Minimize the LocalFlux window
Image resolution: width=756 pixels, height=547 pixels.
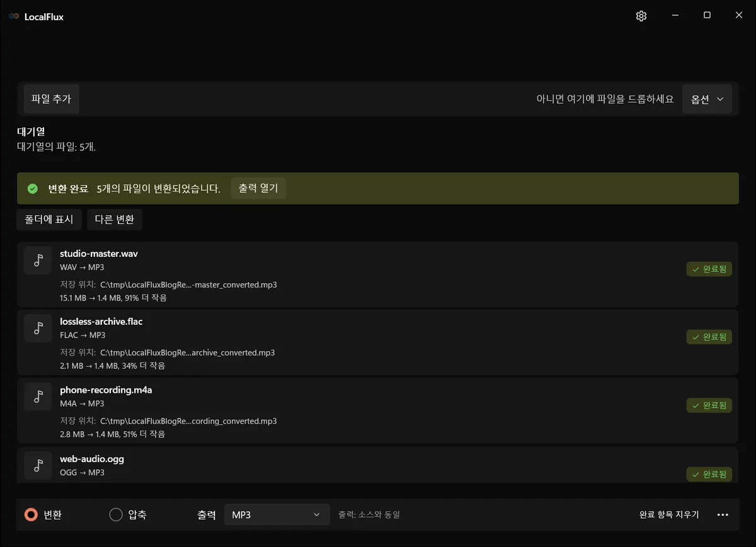point(675,16)
